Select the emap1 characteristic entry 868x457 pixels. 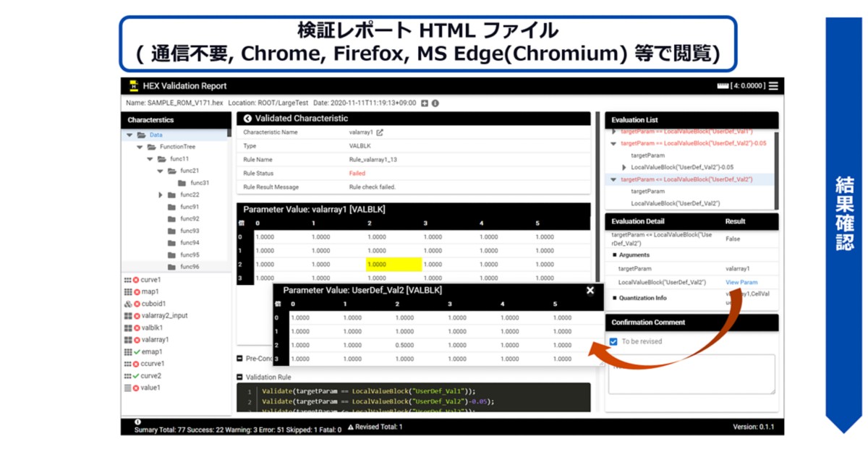click(152, 351)
